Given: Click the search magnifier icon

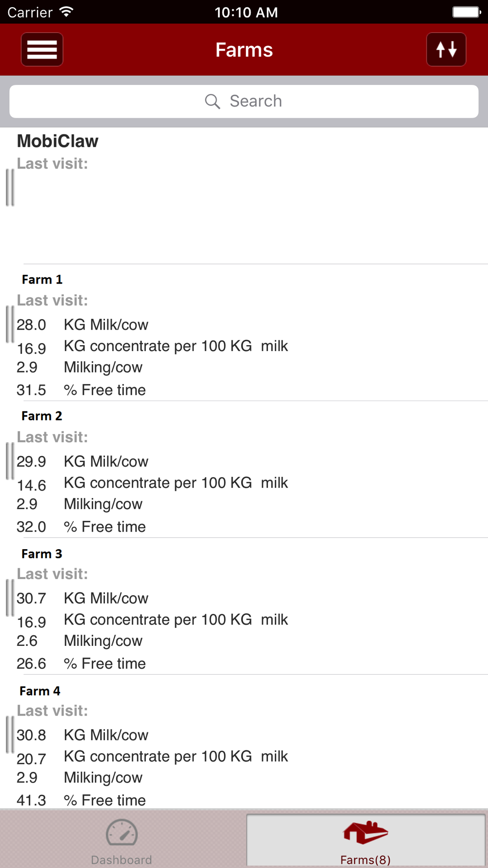Looking at the screenshot, I should [212, 101].
